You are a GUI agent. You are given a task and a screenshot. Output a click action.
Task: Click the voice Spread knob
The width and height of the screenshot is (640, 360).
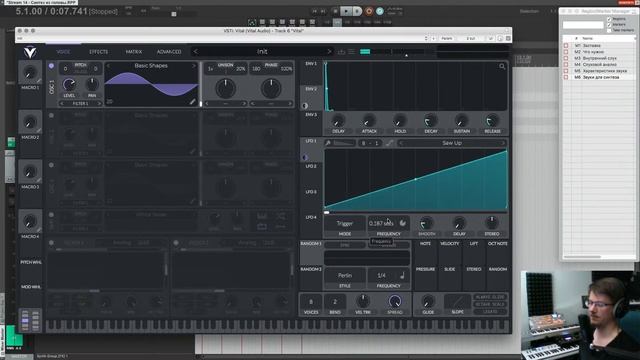pyautogui.click(x=395, y=302)
